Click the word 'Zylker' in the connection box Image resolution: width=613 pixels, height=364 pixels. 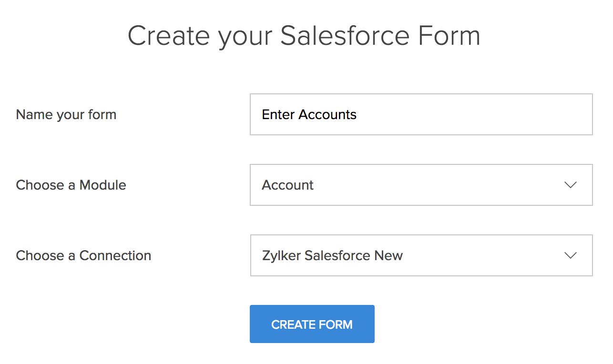281,255
